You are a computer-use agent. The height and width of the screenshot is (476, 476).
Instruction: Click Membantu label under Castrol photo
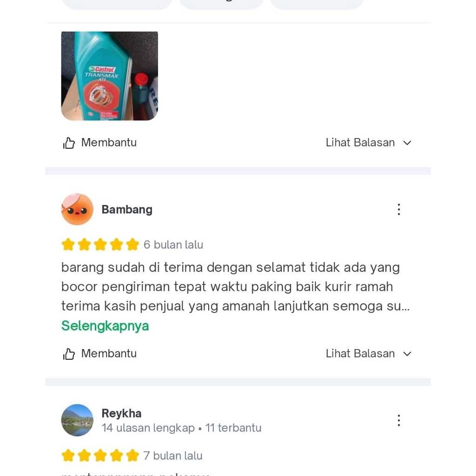tap(109, 142)
